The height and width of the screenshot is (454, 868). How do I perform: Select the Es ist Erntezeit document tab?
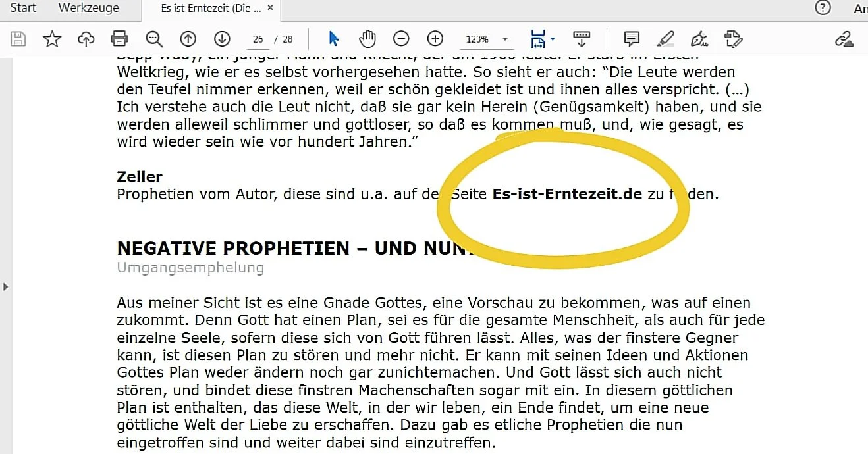click(211, 9)
